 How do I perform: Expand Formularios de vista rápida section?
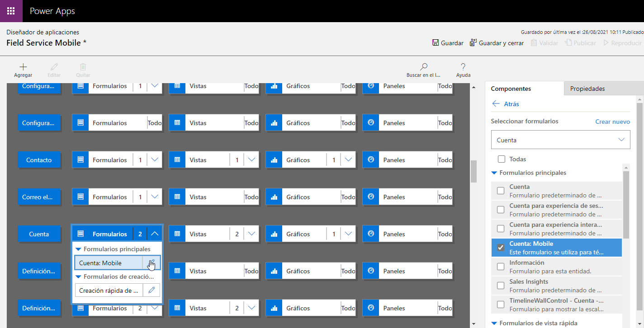[494, 323]
